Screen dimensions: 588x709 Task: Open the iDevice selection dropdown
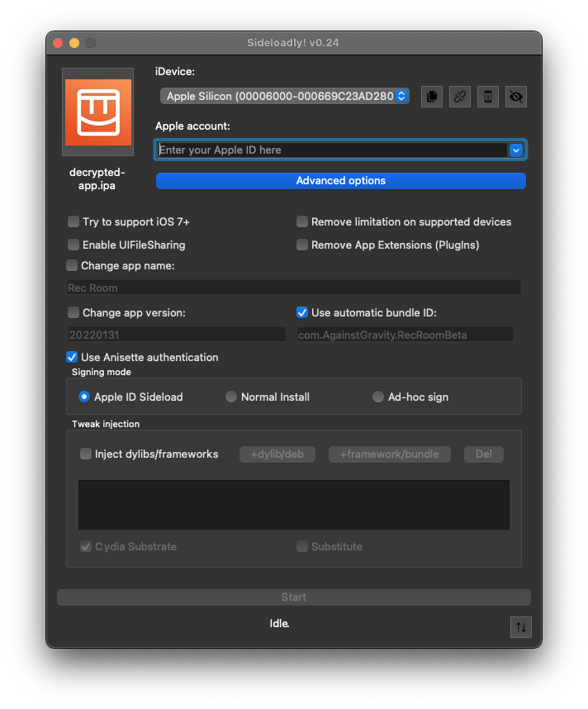click(x=285, y=97)
